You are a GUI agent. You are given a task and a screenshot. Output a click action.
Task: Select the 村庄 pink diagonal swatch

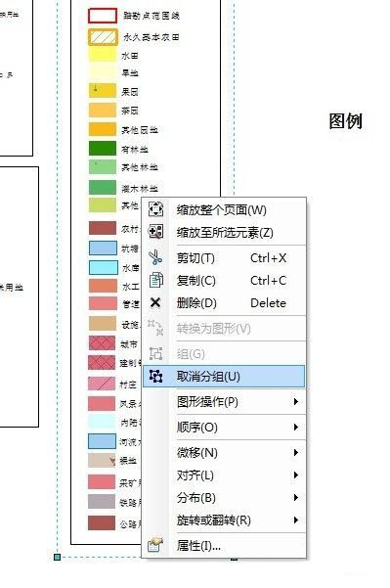pyautogui.click(x=102, y=384)
